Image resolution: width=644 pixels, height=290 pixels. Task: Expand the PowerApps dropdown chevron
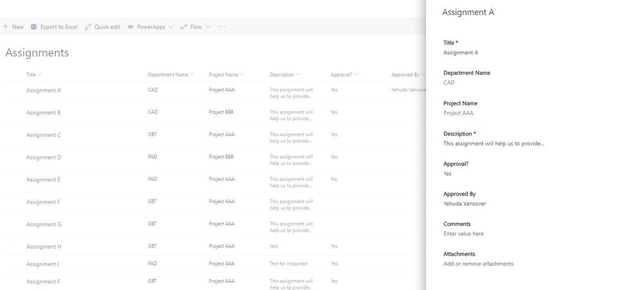[171, 27]
